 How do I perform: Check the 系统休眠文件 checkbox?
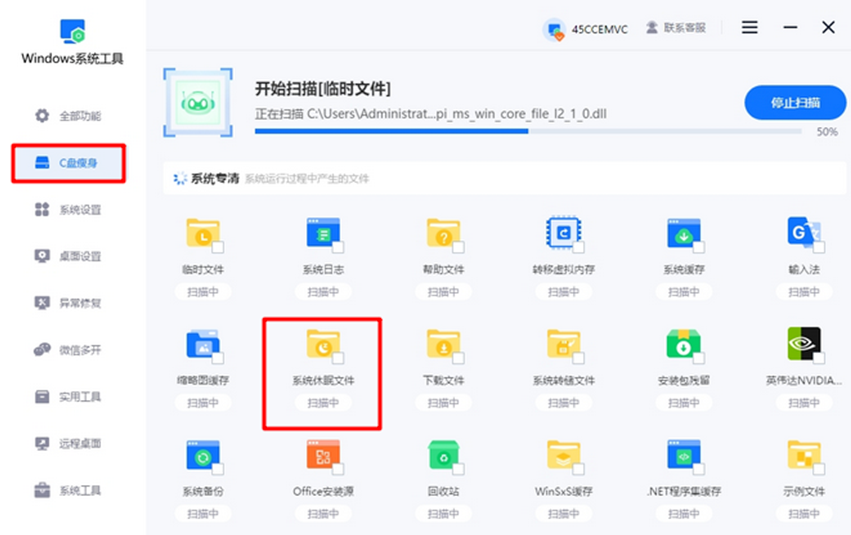[x=338, y=358]
